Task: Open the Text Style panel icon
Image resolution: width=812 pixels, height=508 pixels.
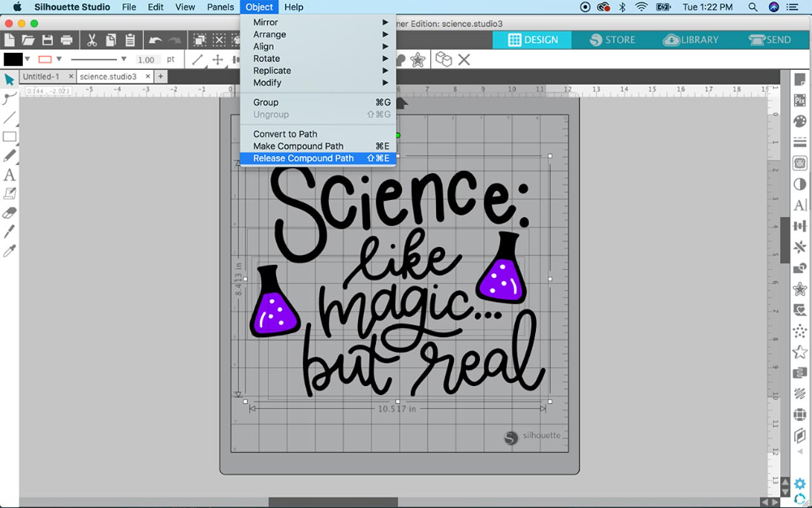Action: (800, 206)
